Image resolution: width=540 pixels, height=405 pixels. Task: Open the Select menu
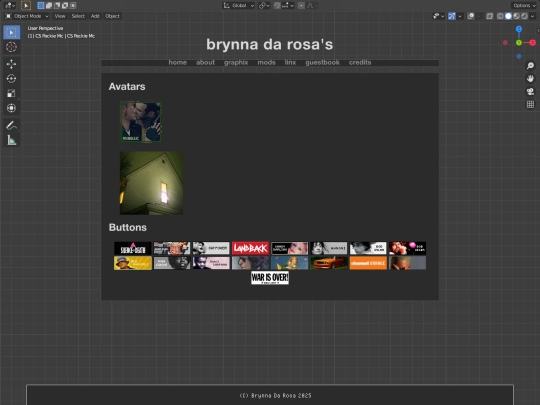click(x=78, y=16)
